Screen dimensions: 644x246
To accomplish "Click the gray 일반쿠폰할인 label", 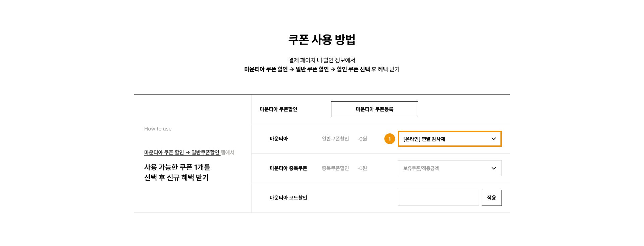I will click(335, 139).
